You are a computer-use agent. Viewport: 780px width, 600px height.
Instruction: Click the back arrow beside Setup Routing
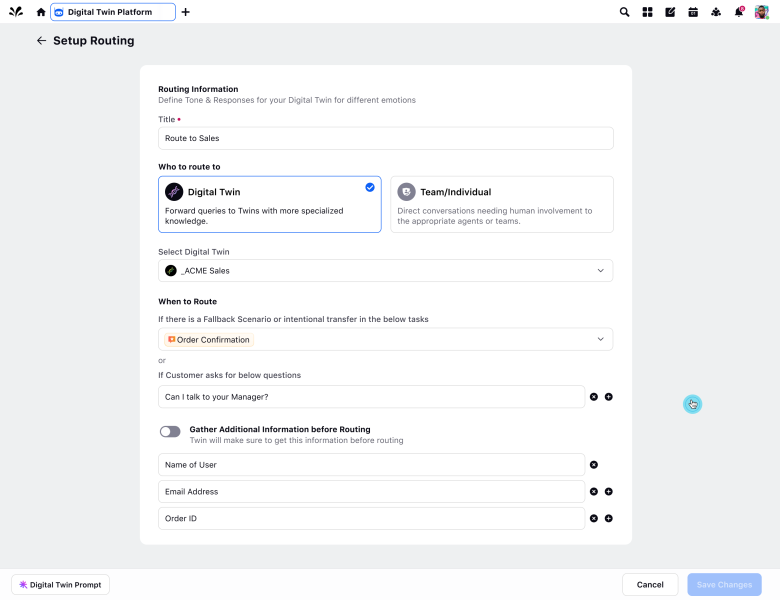(41, 41)
